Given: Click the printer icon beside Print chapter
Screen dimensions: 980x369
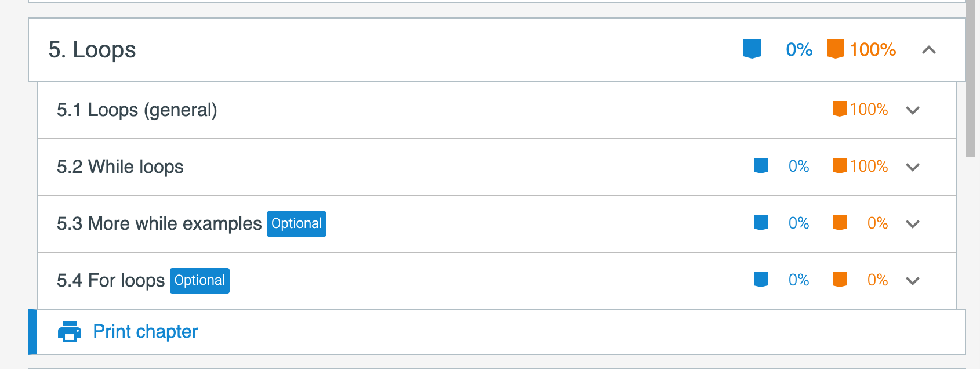Looking at the screenshot, I should 70,332.
